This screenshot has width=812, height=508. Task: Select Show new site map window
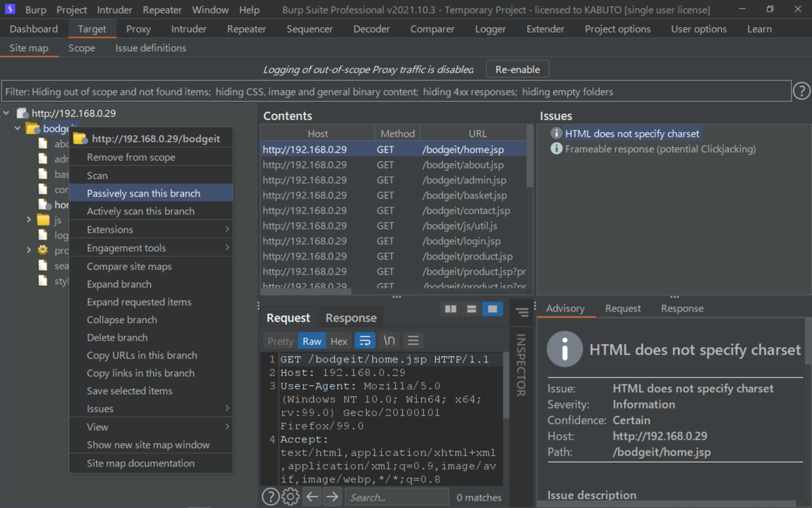[x=151, y=445]
